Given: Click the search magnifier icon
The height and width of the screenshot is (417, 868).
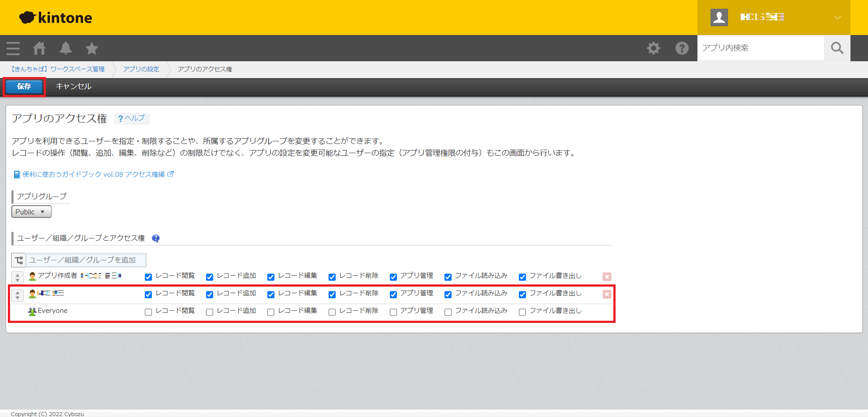Looking at the screenshot, I should 837,48.
